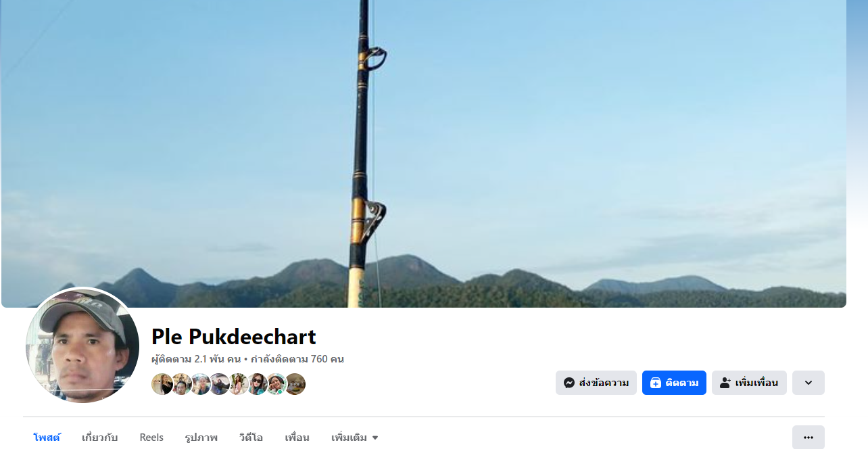Open the fishing rod cover photo

coord(424,153)
